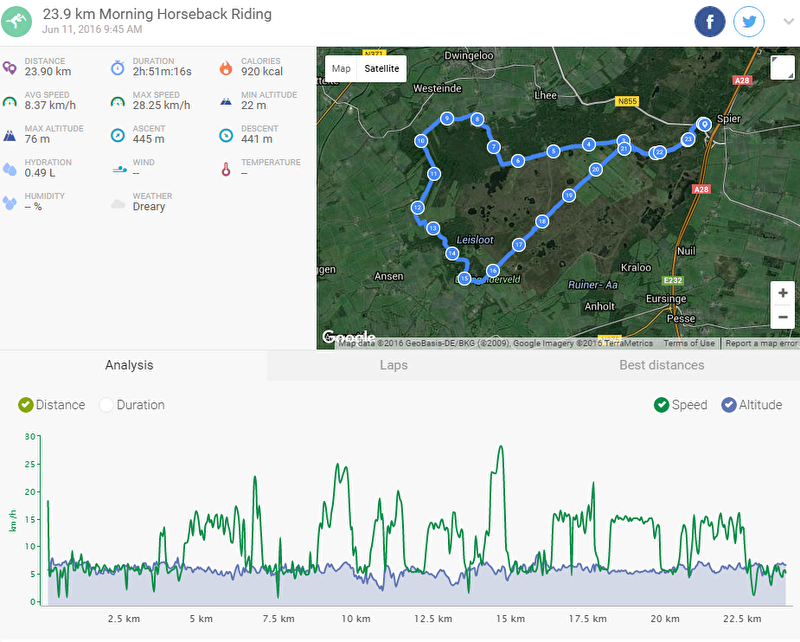Switch map to Satellite view
The width and height of the screenshot is (800, 642).
click(382, 68)
